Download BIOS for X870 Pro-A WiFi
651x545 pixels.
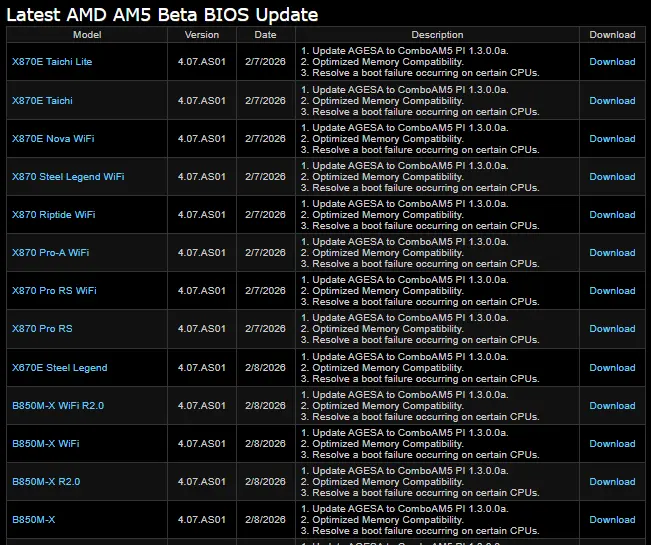(x=612, y=253)
